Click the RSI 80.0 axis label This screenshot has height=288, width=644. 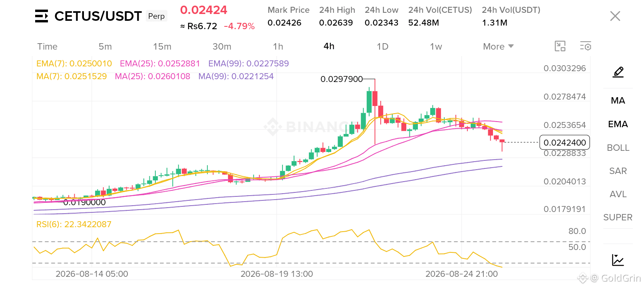pos(577,231)
